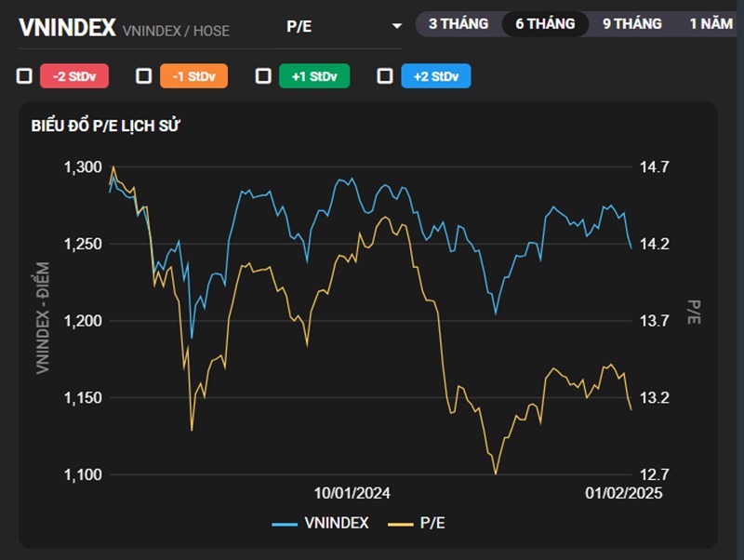Click the VNINDEX ticker title
The image size is (744, 560).
(67, 28)
